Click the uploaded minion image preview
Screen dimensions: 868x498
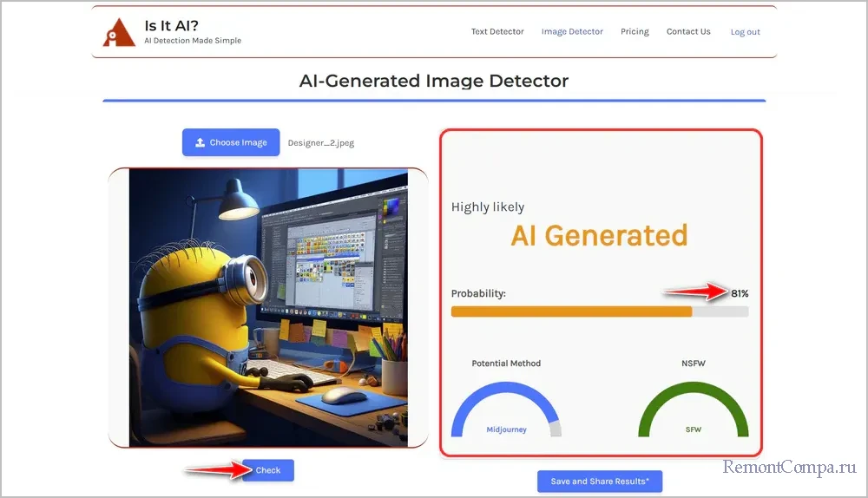[268, 307]
